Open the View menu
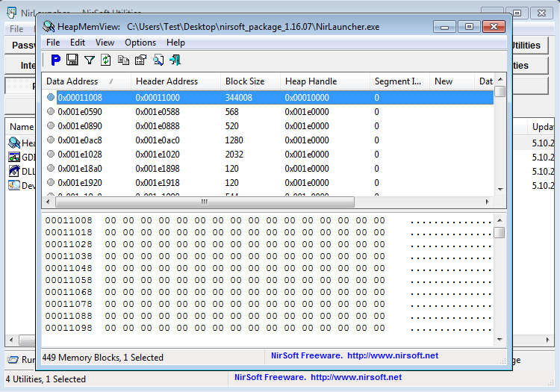The image size is (560, 392). [105, 43]
